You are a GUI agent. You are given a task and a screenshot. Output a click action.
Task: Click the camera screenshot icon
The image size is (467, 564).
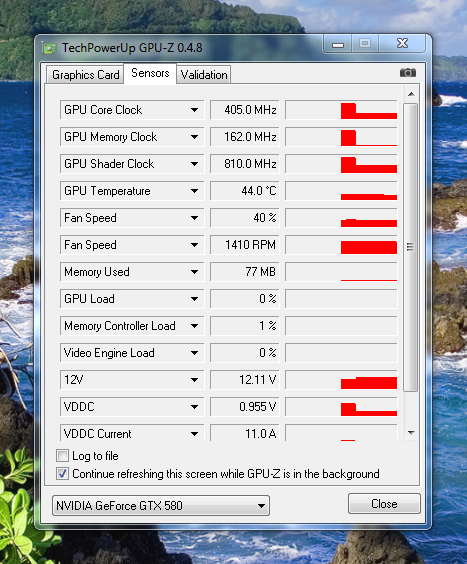408,73
